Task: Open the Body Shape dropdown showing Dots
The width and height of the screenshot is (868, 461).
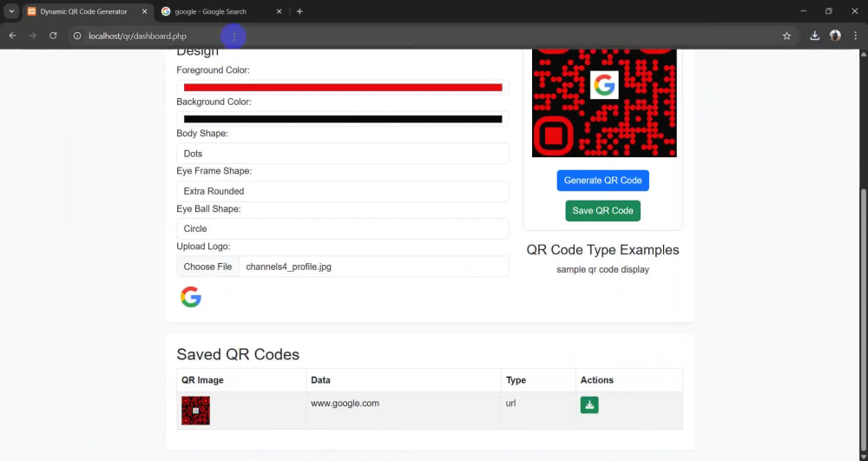Action: [x=343, y=154]
